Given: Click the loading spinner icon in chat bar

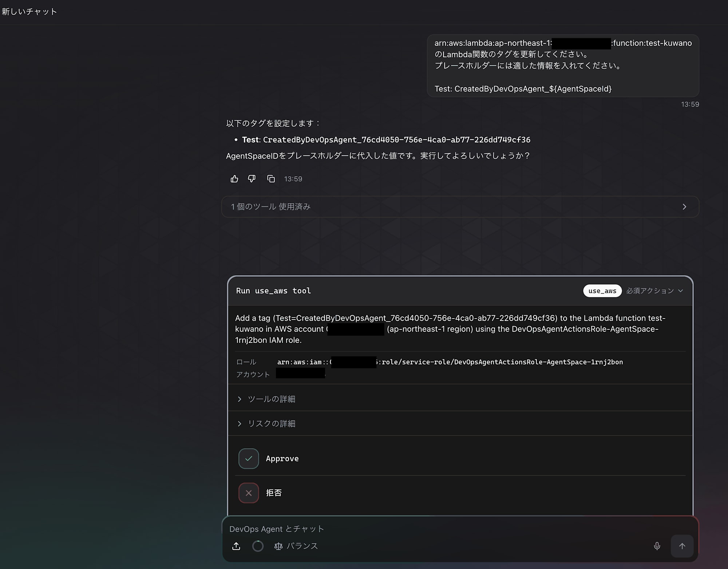Looking at the screenshot, I should [x=258, y=546].
